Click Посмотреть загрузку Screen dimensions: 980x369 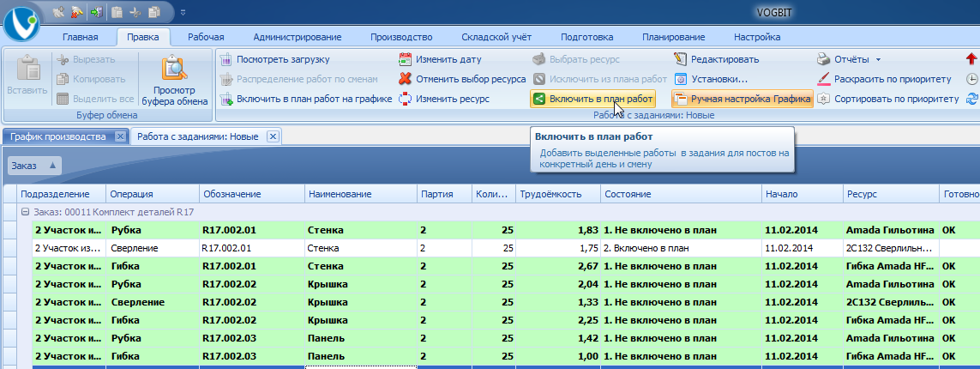(x=274, y=59)
